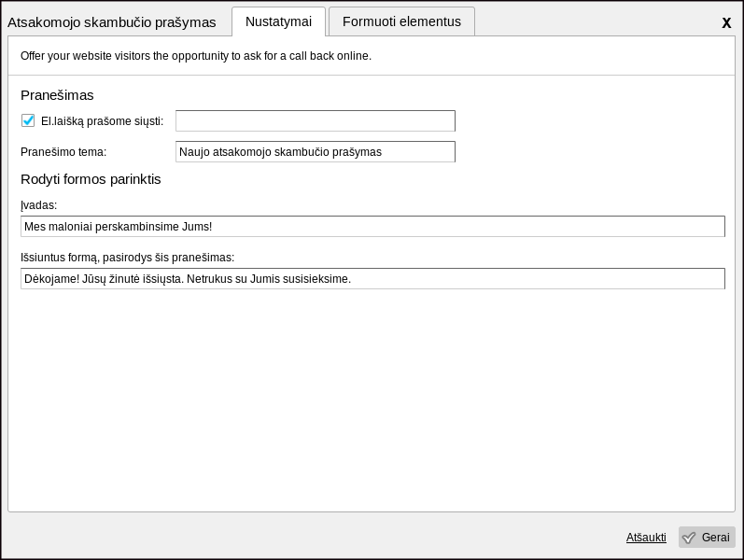Focus the 'Dėkojame! Jūsų žinutė išsiųsta' message field
This screenshot has height=560, width=744.
click(x=372, y=279)
